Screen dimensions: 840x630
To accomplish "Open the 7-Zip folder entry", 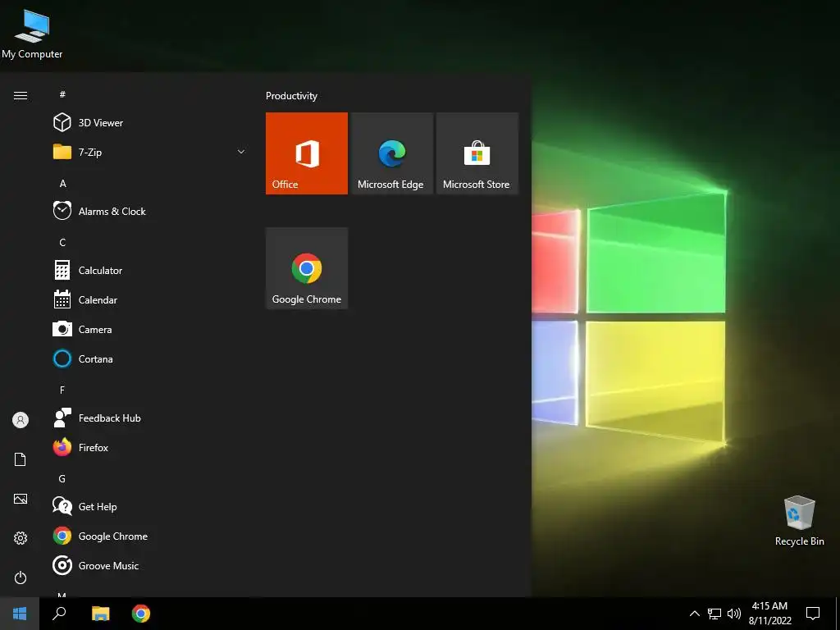I will [150, 152].
